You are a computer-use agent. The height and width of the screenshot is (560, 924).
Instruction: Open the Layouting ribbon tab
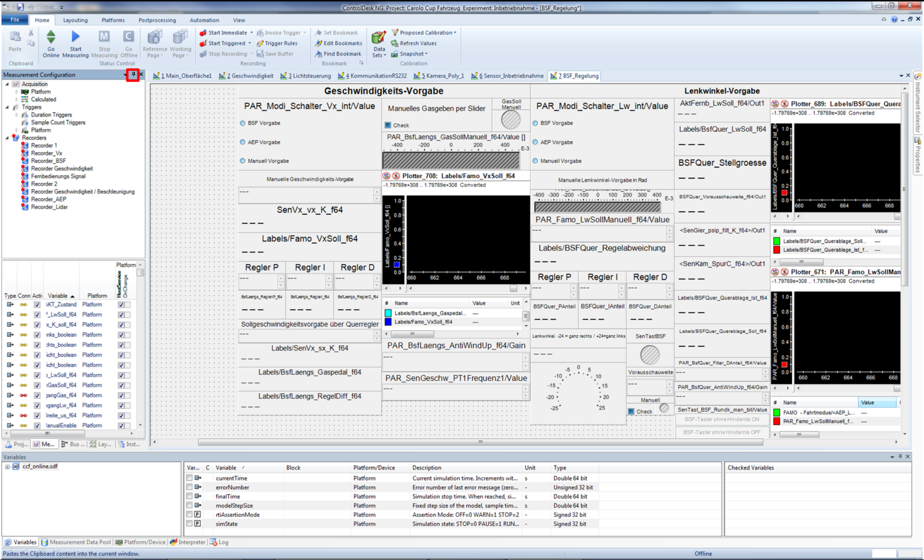tap(75, 20)
